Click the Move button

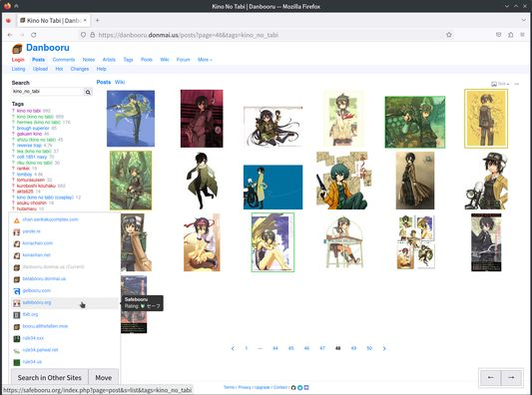[104, 377]
